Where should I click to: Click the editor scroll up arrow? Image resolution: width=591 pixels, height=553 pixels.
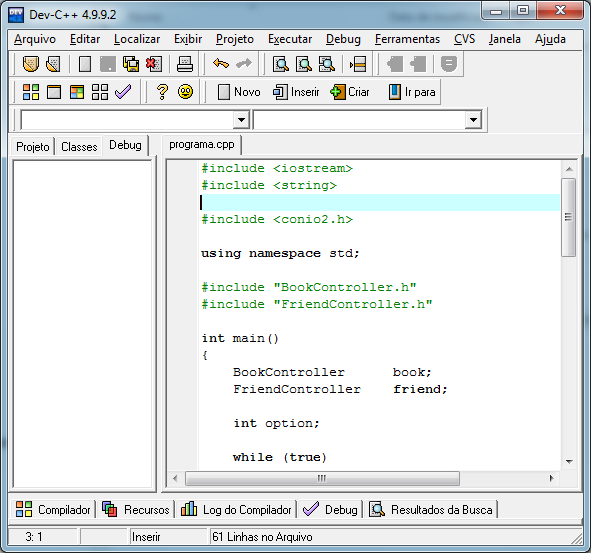[569, 169]
